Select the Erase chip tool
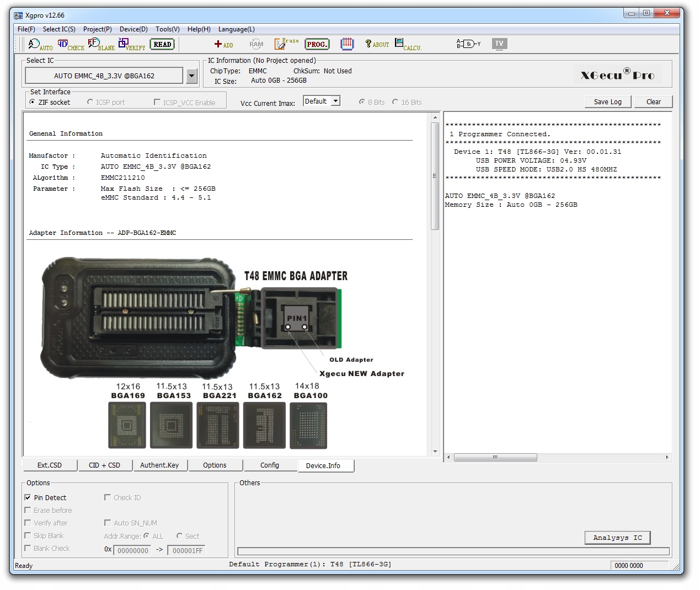This screenshot has height=590, width=700. pos(286,44)
